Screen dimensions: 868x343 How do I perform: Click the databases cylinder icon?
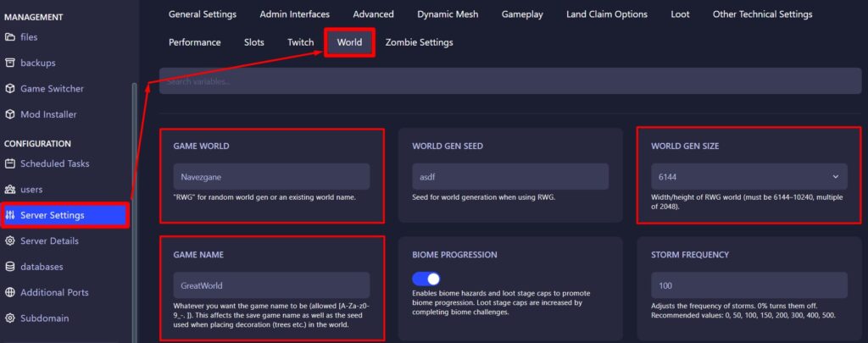coord(10,267)
